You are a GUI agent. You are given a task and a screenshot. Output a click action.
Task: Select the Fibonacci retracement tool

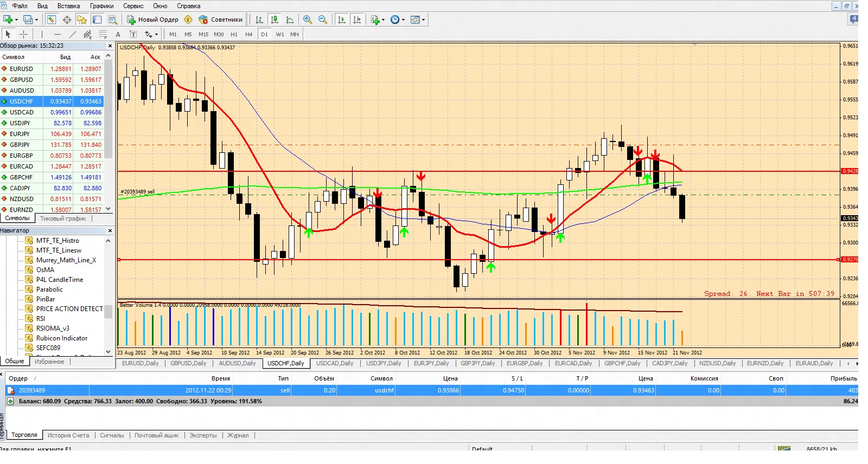(x=103, y=34)
